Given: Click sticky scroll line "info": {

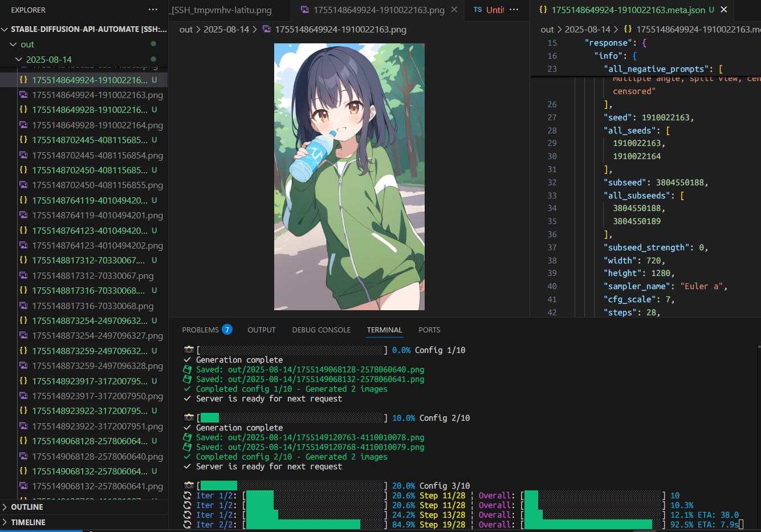Looking at the screenshot, I should coord(616,56).
